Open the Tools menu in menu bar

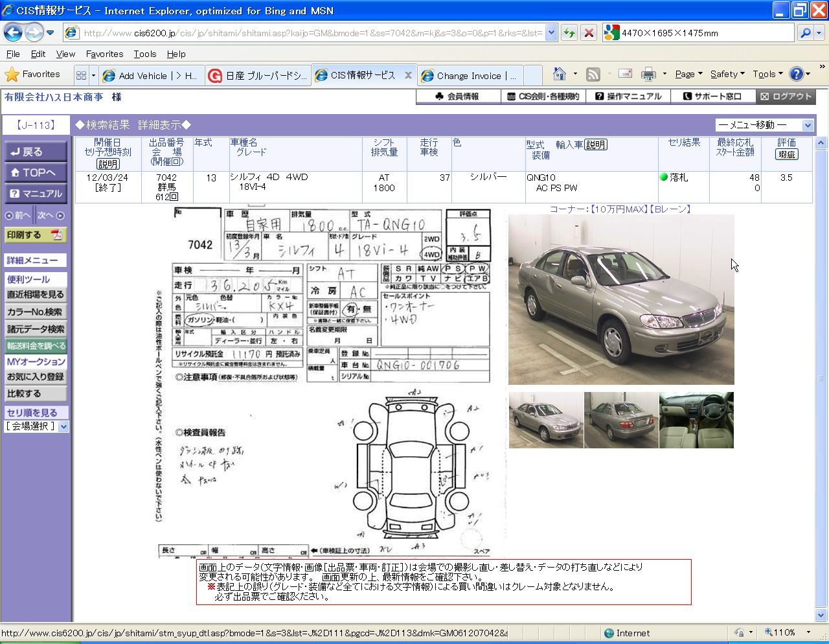pyautogui.click(x=144, y=54)
